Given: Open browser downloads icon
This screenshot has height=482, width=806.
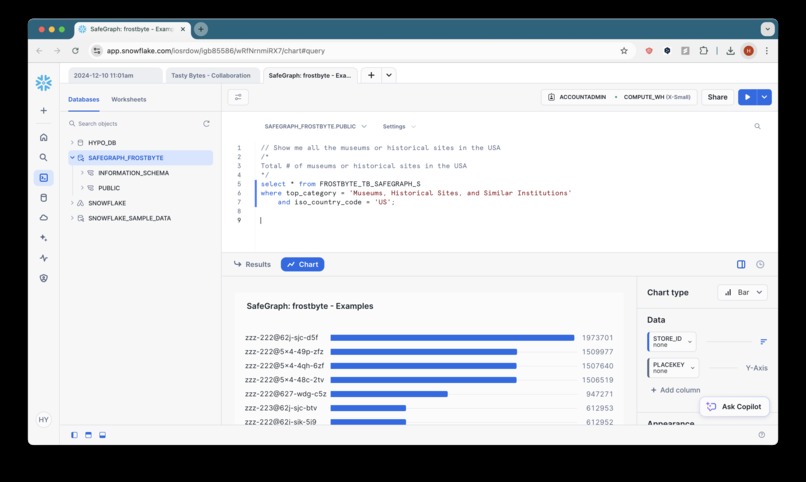Looking at the screenshot, I should [x=730, y=50].
